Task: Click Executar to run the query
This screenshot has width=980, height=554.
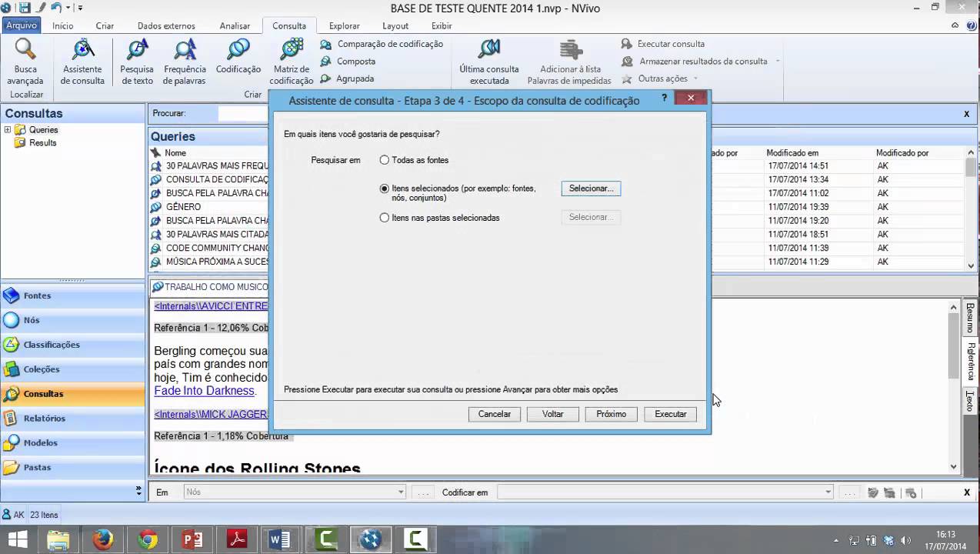Action: click(x=671, y=414)
